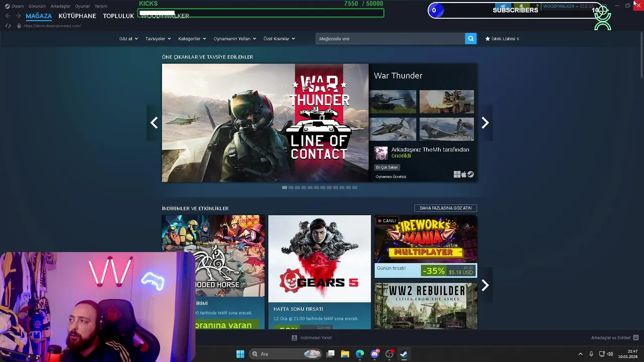Go back with the Steam back arrow
This screenshot has width=644, height=362.
8,16
